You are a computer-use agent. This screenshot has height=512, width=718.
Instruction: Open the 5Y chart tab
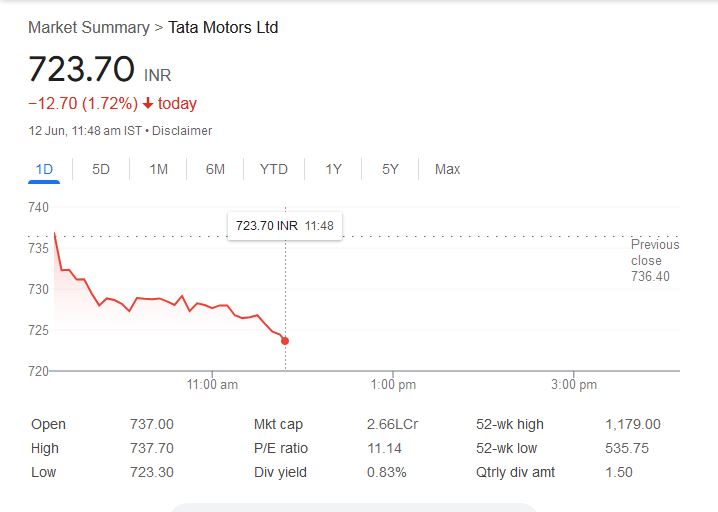coord(390,169)
